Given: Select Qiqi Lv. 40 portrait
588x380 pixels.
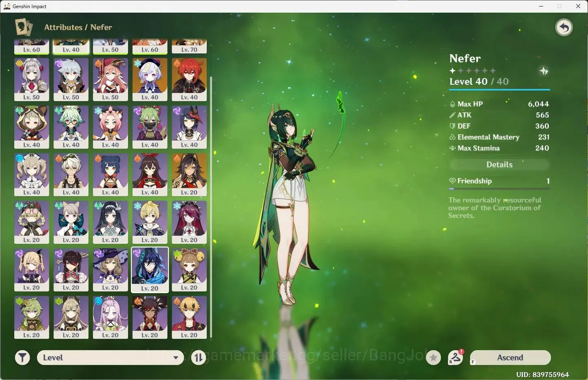Looking at the screenshot, I should click(x=150, y=80).
